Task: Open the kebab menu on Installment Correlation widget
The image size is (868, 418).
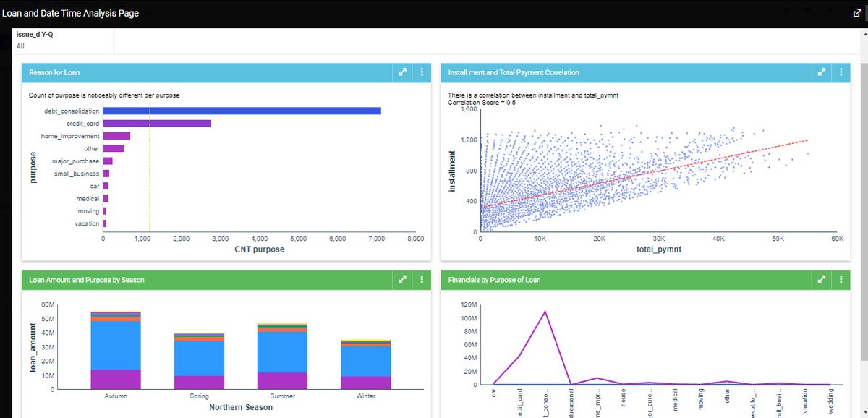Action: click(x=840, y=72)
